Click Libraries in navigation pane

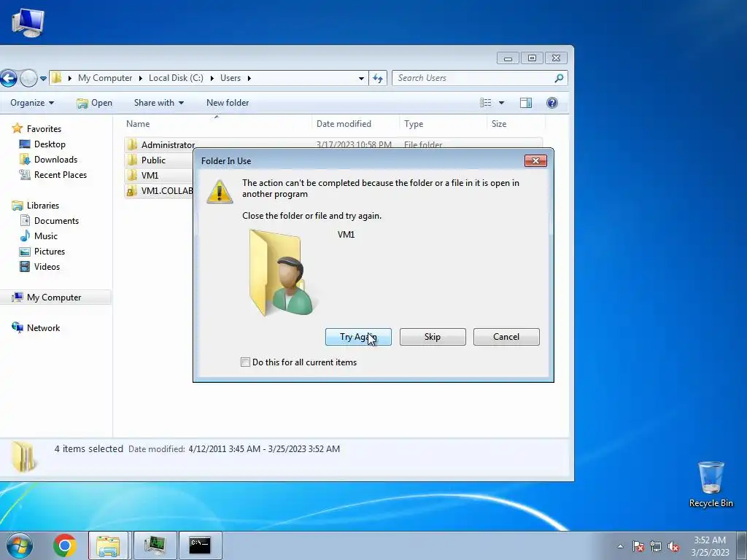[35, 205]
